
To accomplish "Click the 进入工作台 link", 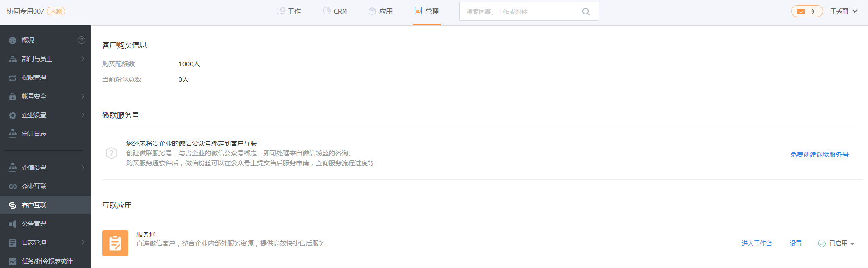I will (x=757, y=243).
